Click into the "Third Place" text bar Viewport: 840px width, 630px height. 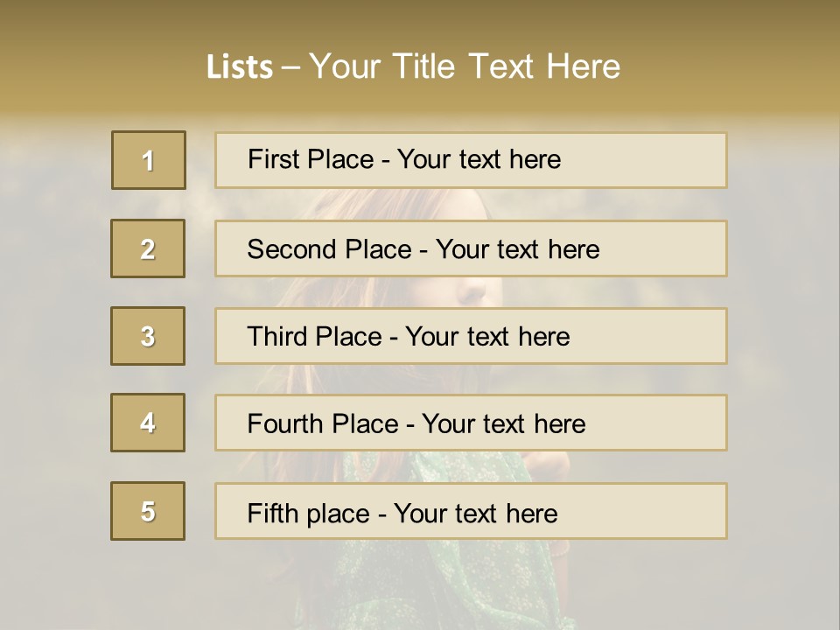tap(471, 336)
